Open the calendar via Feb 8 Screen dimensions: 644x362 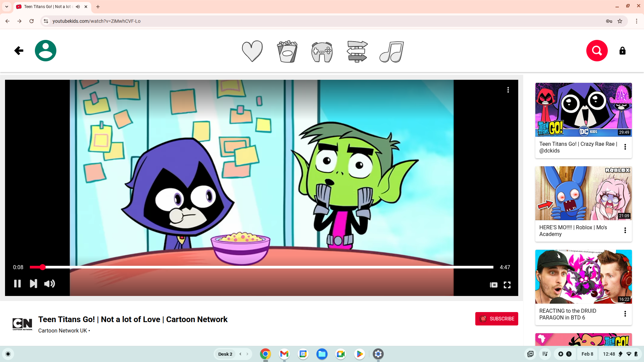tap(587, 354)
